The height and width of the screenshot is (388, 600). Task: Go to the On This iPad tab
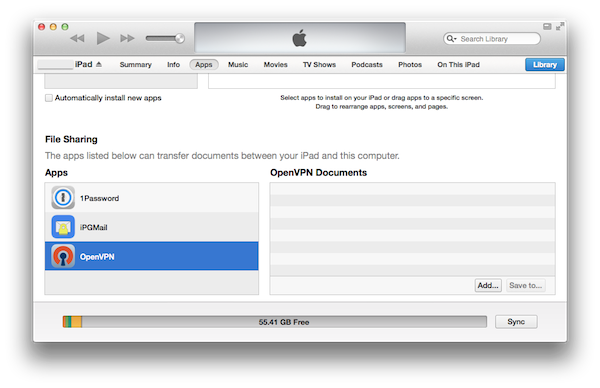[458, 65]
